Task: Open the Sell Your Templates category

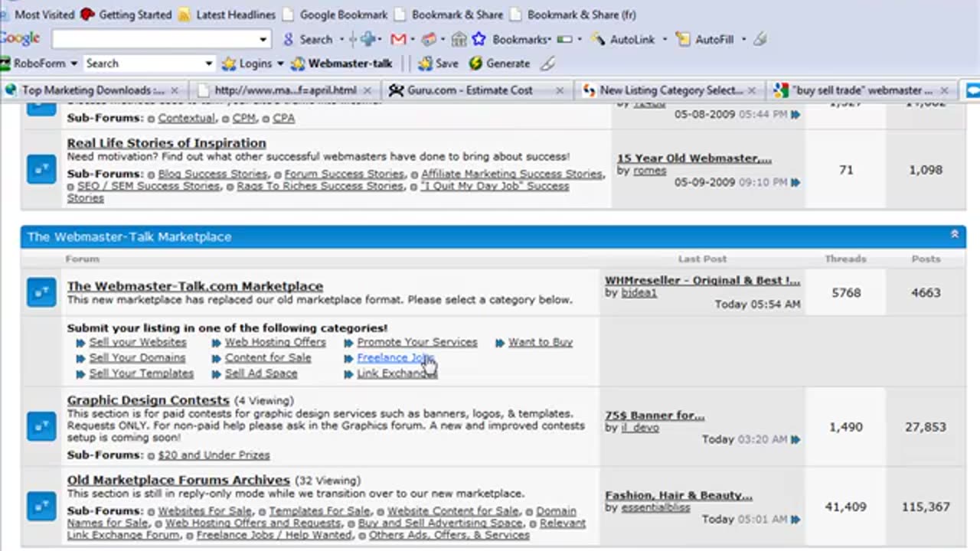Action: (x=142, y=373)
